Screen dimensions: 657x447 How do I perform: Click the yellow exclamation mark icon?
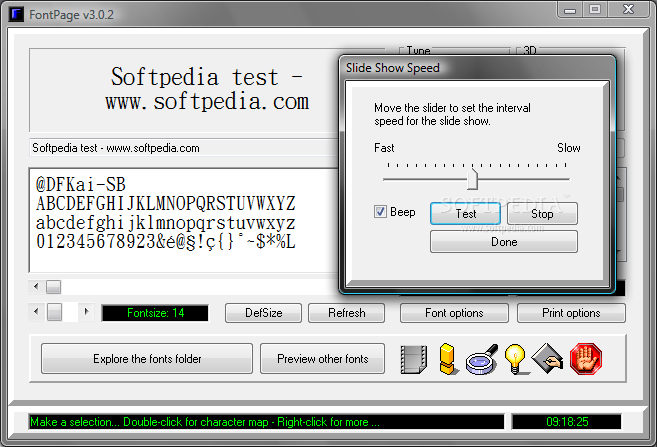point(447,359)
